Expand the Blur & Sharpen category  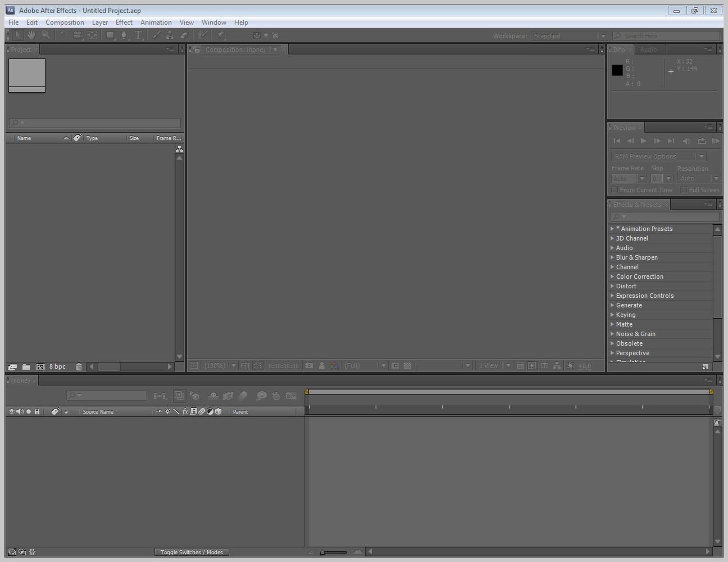click(612, 257)
